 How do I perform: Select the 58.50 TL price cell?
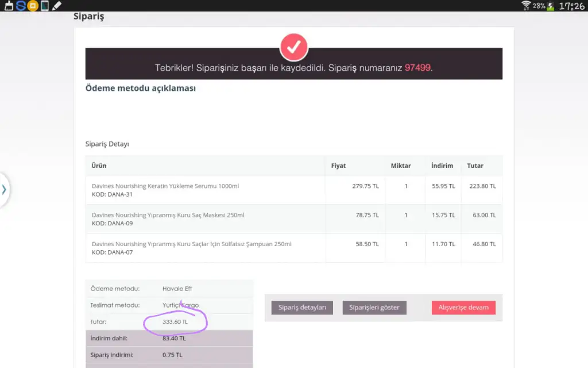[x=367, y=244]
